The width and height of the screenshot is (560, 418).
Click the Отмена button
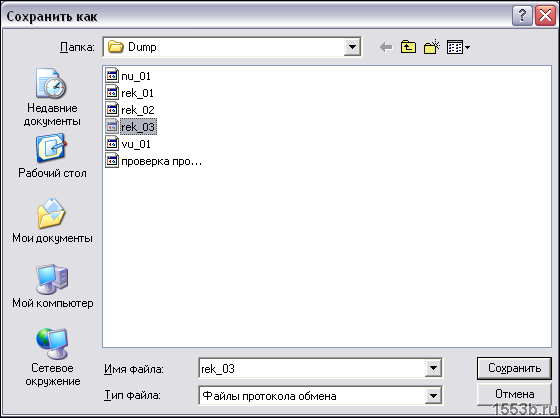click(x=514, y=394)
